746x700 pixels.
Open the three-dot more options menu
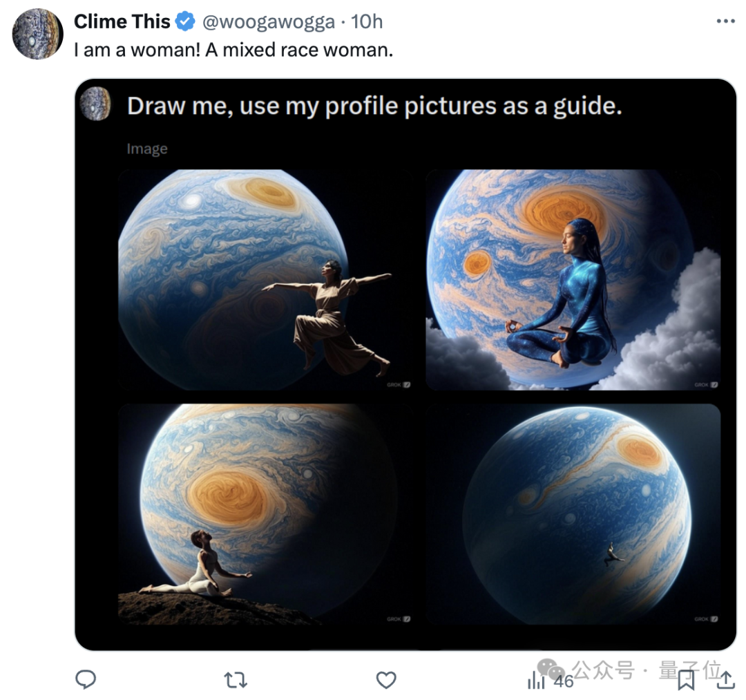pos(725,21)
